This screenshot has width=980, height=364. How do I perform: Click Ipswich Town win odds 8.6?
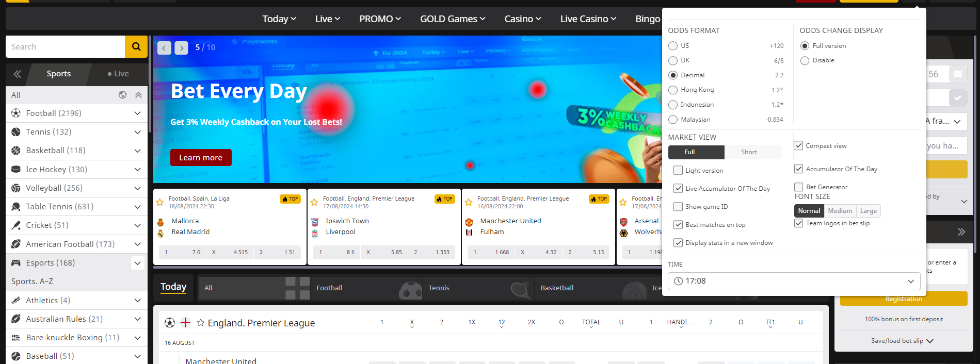pyautogui.click(x=337, y=252)
